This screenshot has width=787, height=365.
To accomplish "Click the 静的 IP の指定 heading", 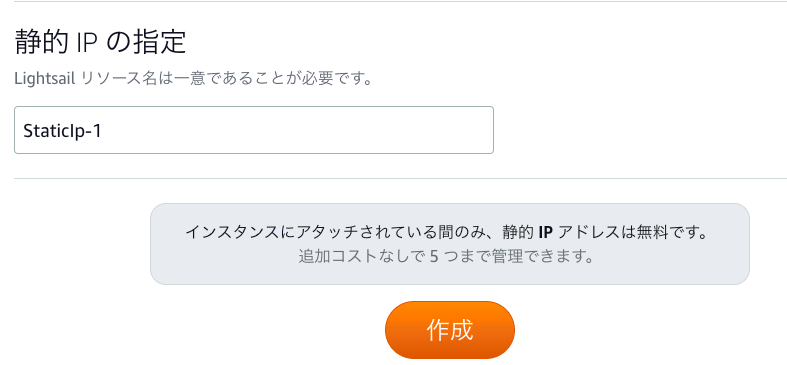I will point(100,42).
